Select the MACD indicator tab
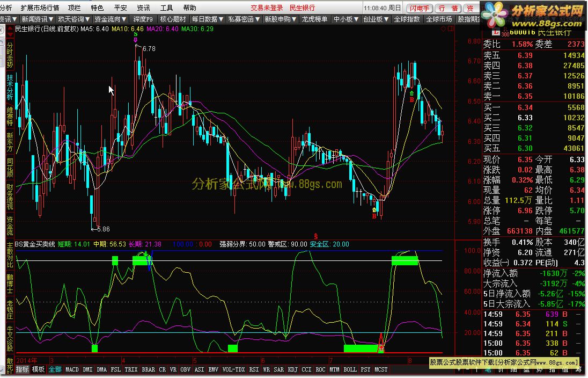588x378 pixels. (72, 369)
